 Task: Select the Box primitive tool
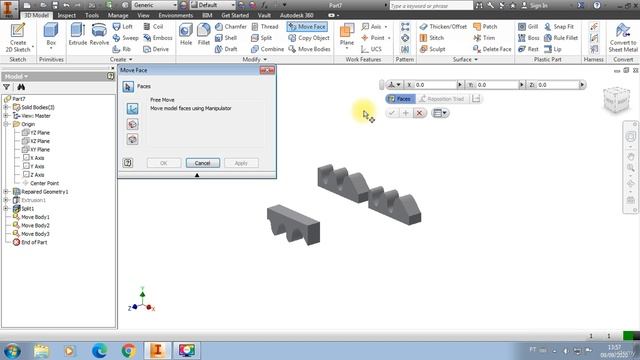tap(51, 35)
